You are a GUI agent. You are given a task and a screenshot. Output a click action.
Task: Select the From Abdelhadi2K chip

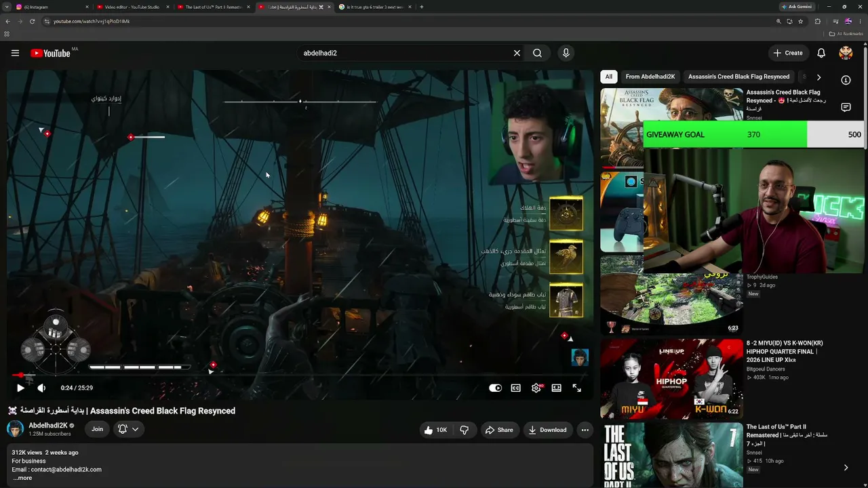pyautogui.click(x=650, y=77)
